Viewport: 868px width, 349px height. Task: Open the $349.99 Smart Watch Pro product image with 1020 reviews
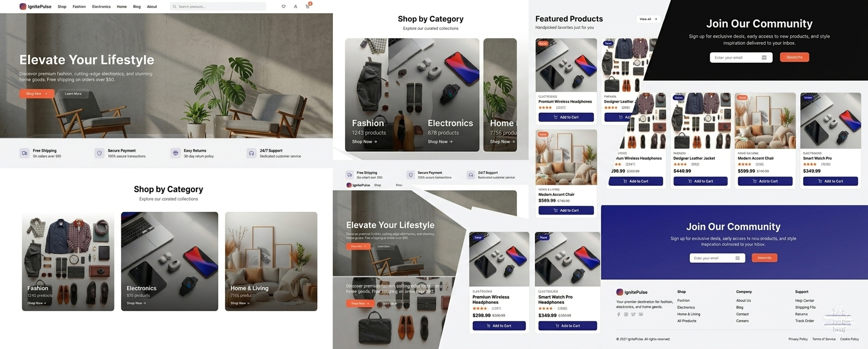point(830,121)
